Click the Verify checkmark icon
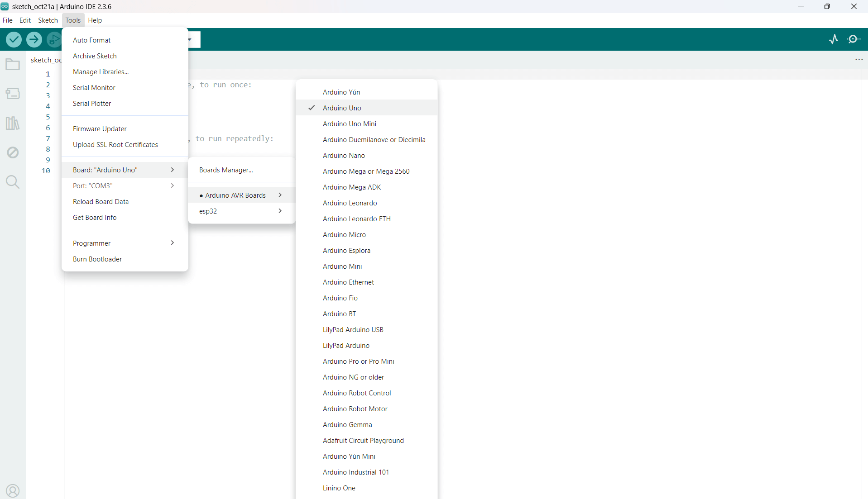The image size is (868, 499). [x=14, y=39]
